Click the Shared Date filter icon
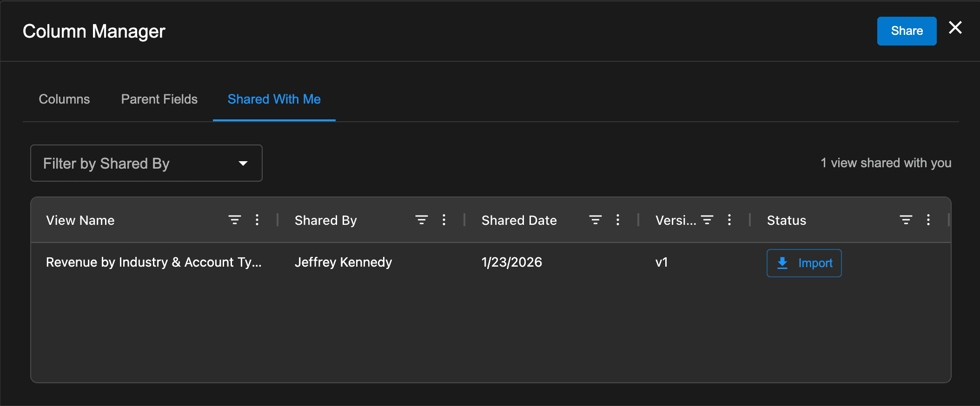This screenshot has height=406, width=980. (596, 220)
